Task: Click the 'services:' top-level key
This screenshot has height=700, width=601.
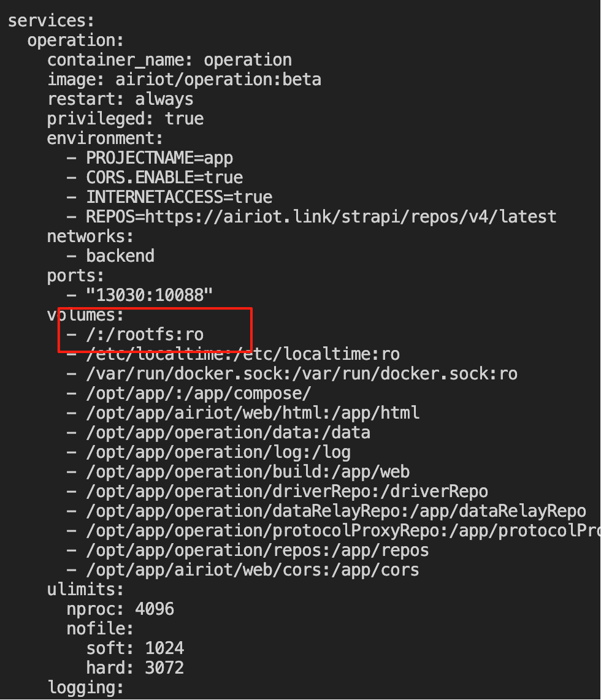Action: point(51,21)
